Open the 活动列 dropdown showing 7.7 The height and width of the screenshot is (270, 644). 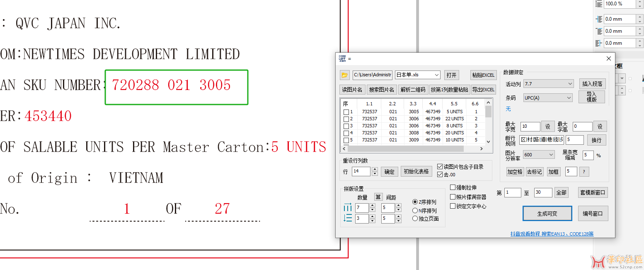tap(548, 84)
